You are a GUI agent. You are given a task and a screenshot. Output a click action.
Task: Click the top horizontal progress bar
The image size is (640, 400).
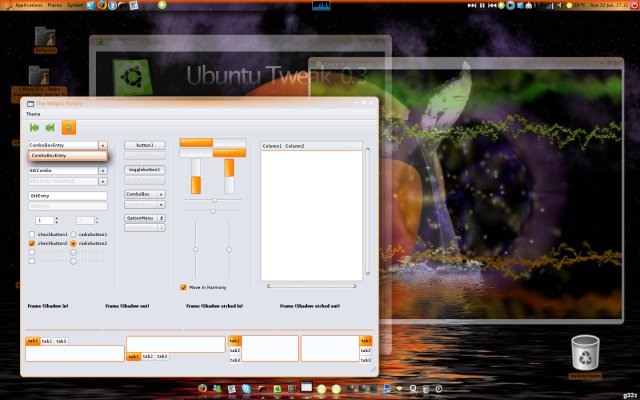[213, 142]
